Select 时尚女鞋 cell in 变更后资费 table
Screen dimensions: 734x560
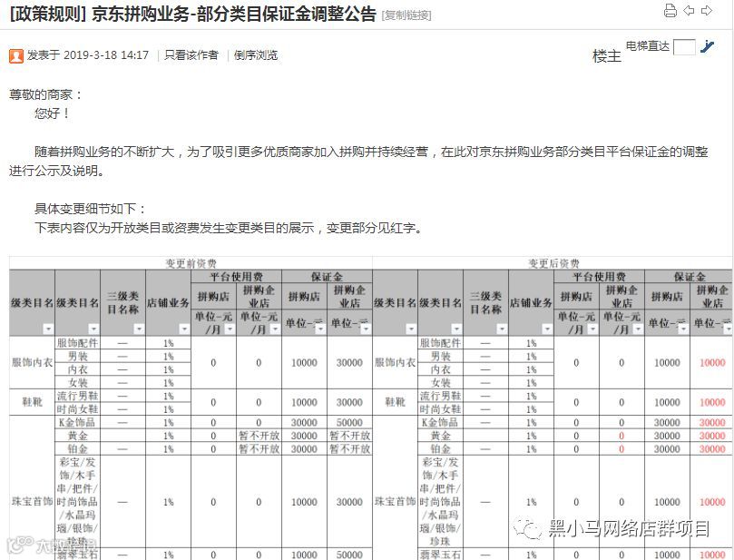pyautogui.click(x=441, y=409)
